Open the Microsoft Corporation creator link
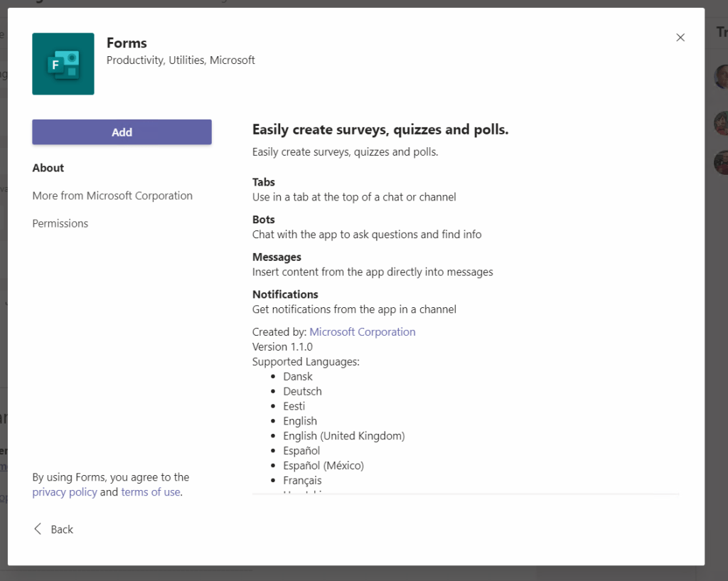The image size is (728, 581). tap(363, 332)
